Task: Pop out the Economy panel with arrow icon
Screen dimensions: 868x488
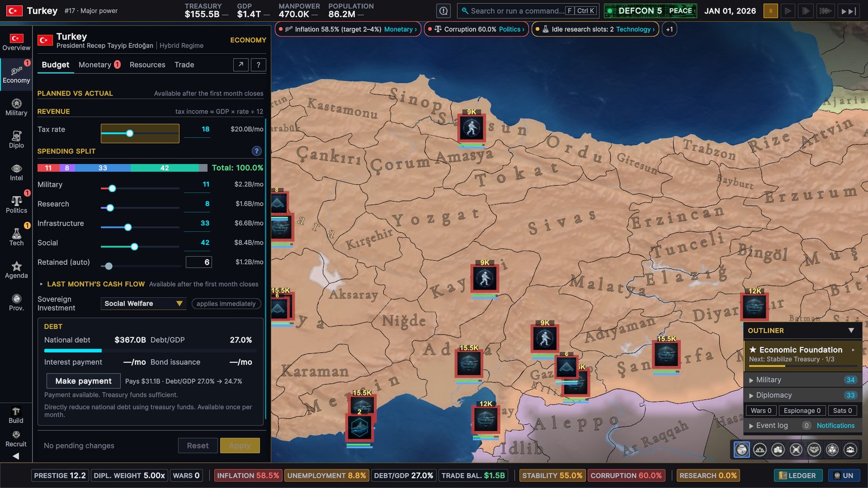Action: click(x=241, y=65)
